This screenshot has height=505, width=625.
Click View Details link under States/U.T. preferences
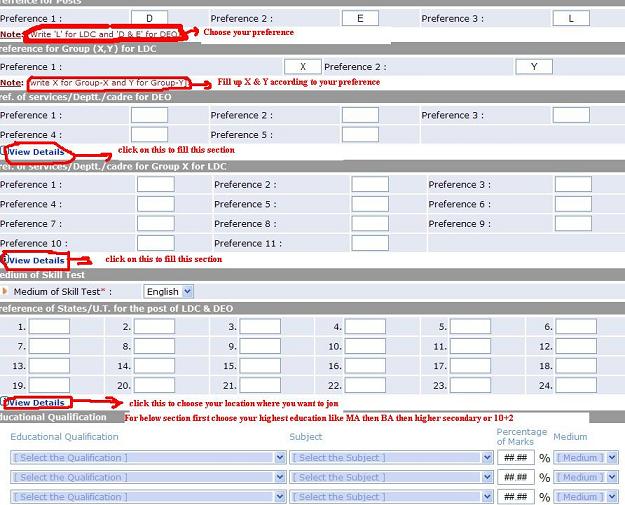coord(36,403)
